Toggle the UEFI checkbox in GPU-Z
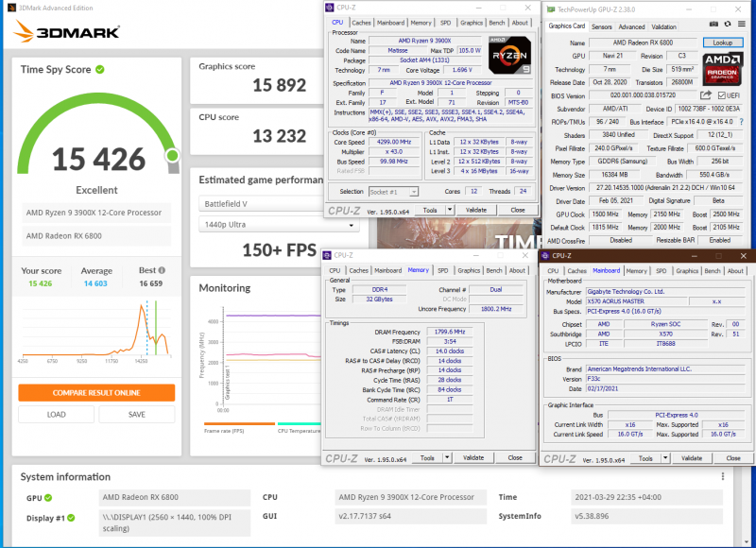Viewport: 756px width, 548px height. (x=720, y=95)
